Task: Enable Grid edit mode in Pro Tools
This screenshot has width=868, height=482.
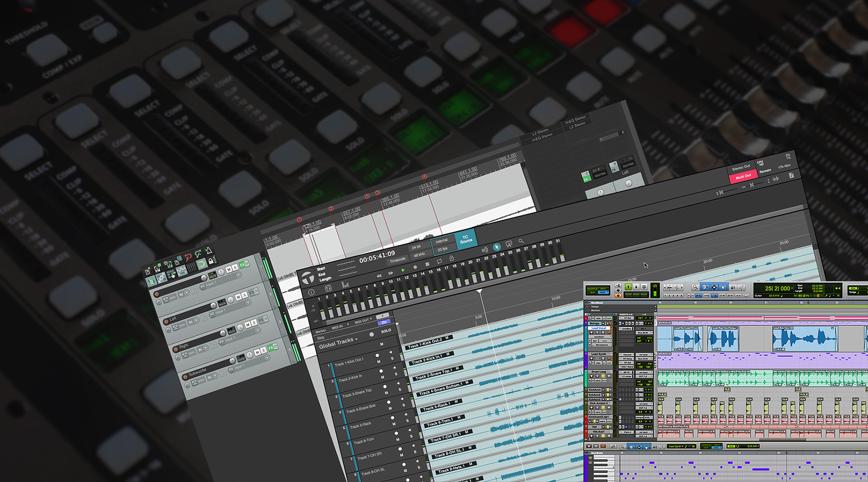Action: (x=602, y=292)
